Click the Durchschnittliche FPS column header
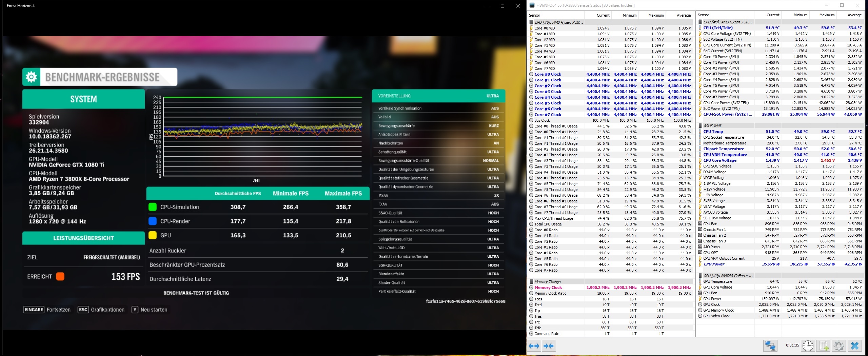This screenshot has height=356, width=868. [x=238, y=194]
